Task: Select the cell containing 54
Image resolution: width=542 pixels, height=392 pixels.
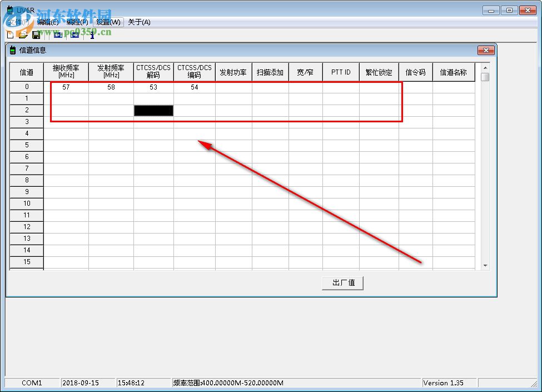Action: pos(194,87)
